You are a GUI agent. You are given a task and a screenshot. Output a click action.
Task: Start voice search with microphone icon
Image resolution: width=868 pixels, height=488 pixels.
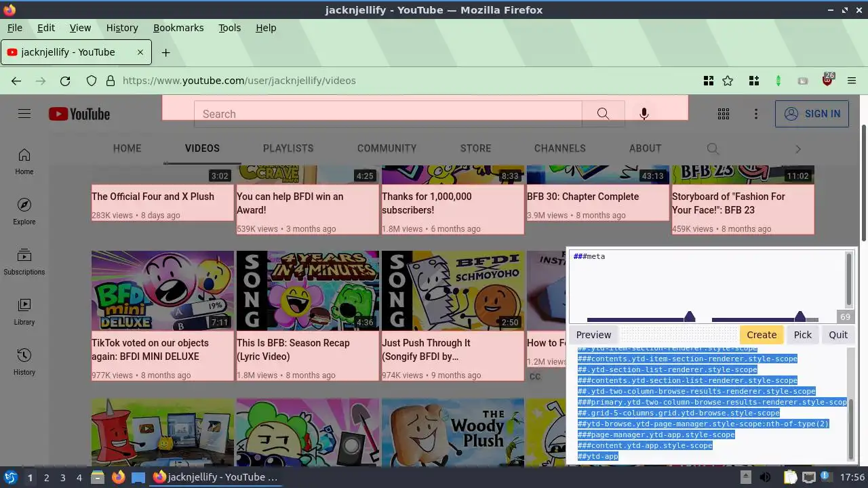(x=644, y=114)
